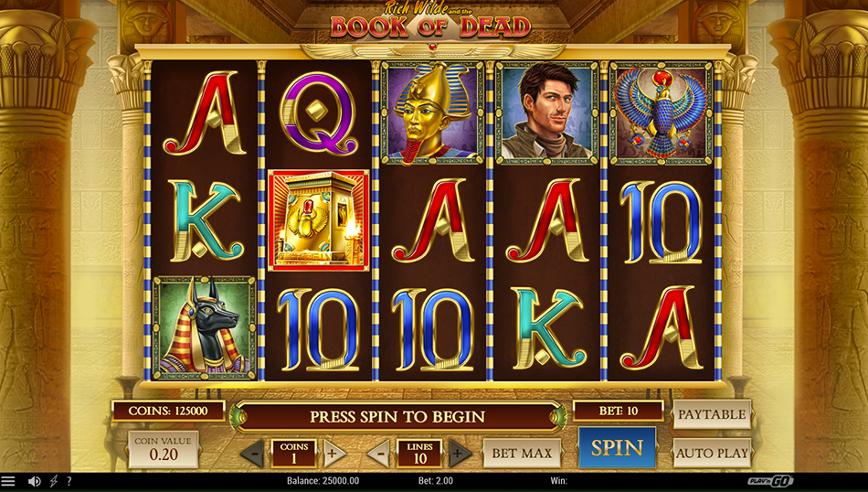Click the SPIN button
The image size is (868, 492).
point(618,448)
